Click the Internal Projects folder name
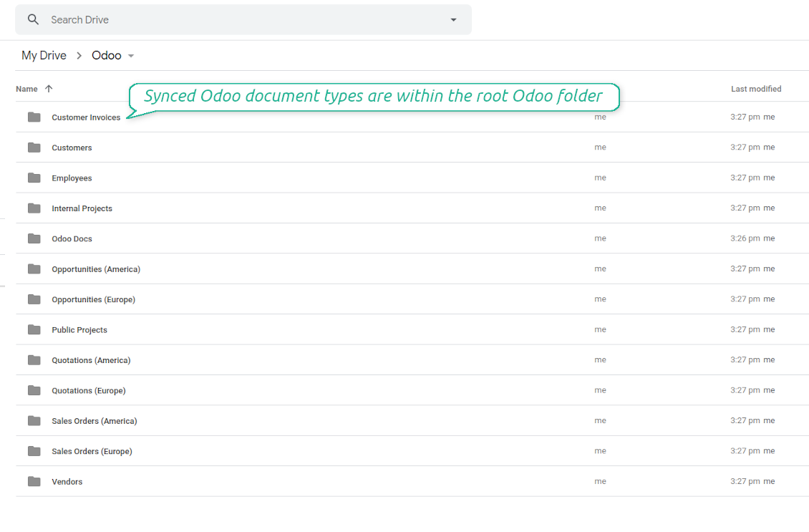Image resolution: width=809 pixels, height=532 pixels. [82, 208]
